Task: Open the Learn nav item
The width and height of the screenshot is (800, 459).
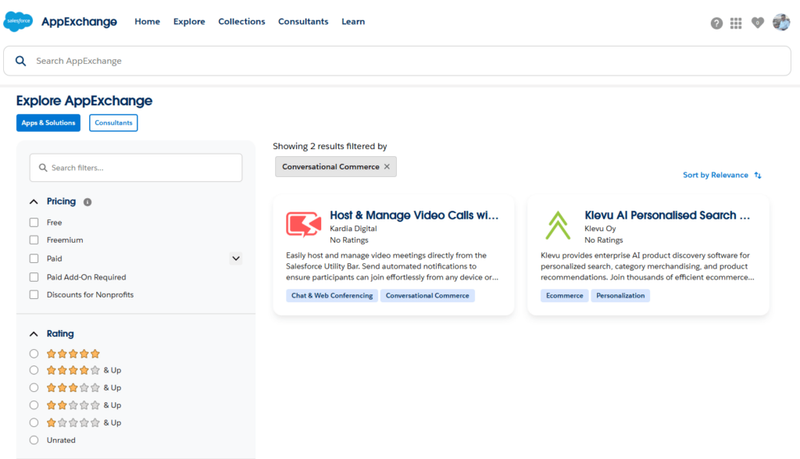Action: [353, 21]
